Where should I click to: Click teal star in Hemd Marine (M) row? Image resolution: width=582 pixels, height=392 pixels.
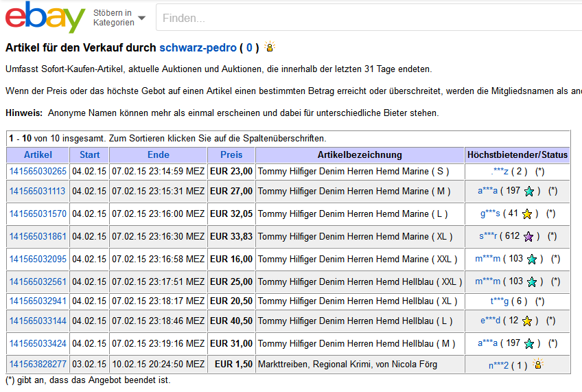click(528, 192)
